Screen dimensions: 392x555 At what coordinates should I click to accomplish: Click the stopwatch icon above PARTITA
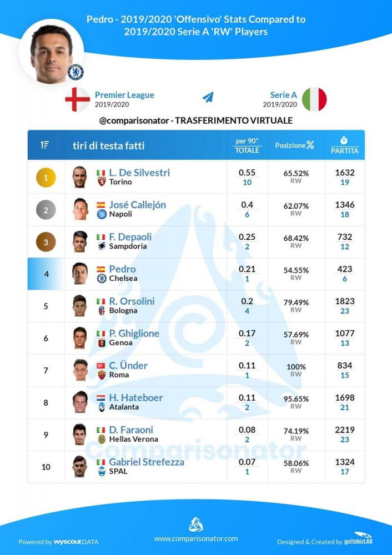344,140
